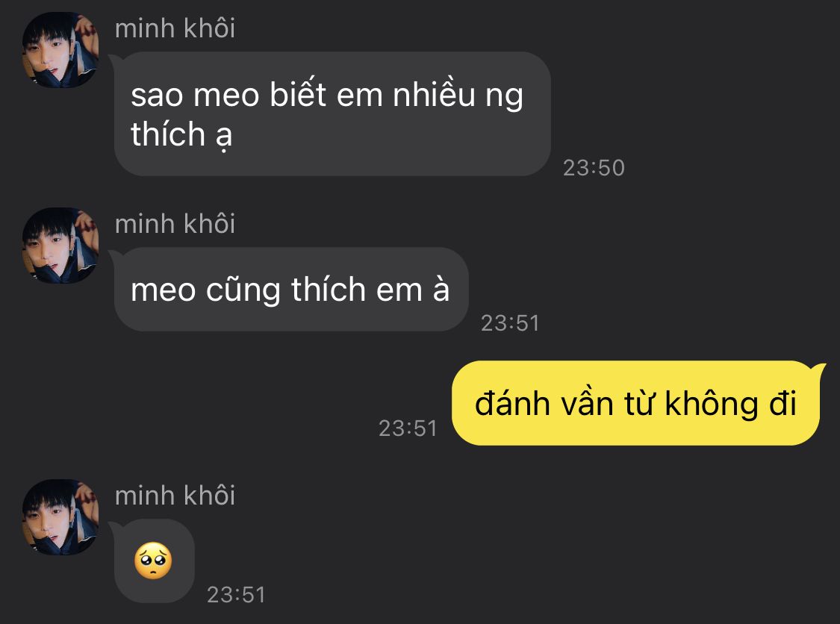
Task: Click the word 'đánh' in yellow bubble
Action: pyautogui.click(x=513, y=403)
